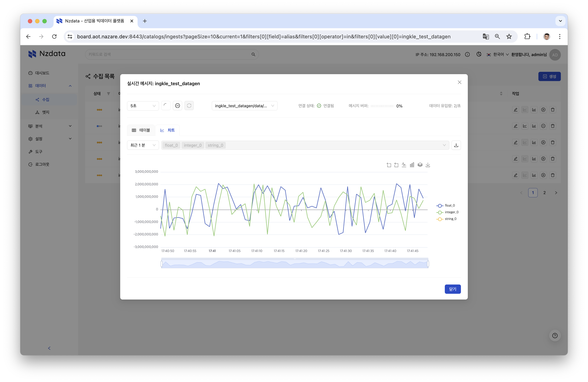Image resolution: width=588 pixels, height=382 pixels.
Task: Open the ingkle_test_datagen/data topic dropdown
Action: point(244,106)
